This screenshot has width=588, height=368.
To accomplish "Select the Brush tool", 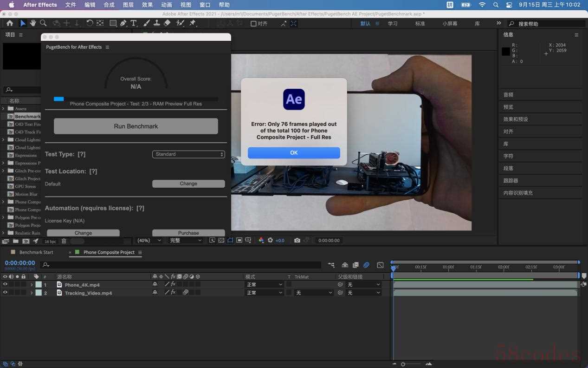I will point(146,23).
